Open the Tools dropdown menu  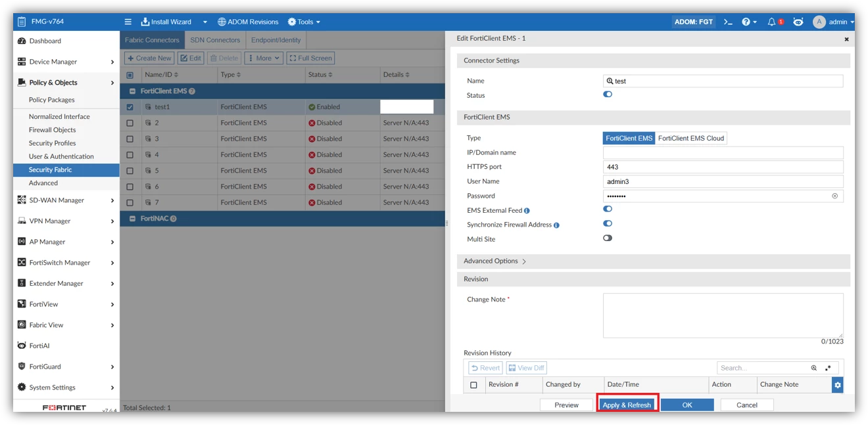coord(304,22)
